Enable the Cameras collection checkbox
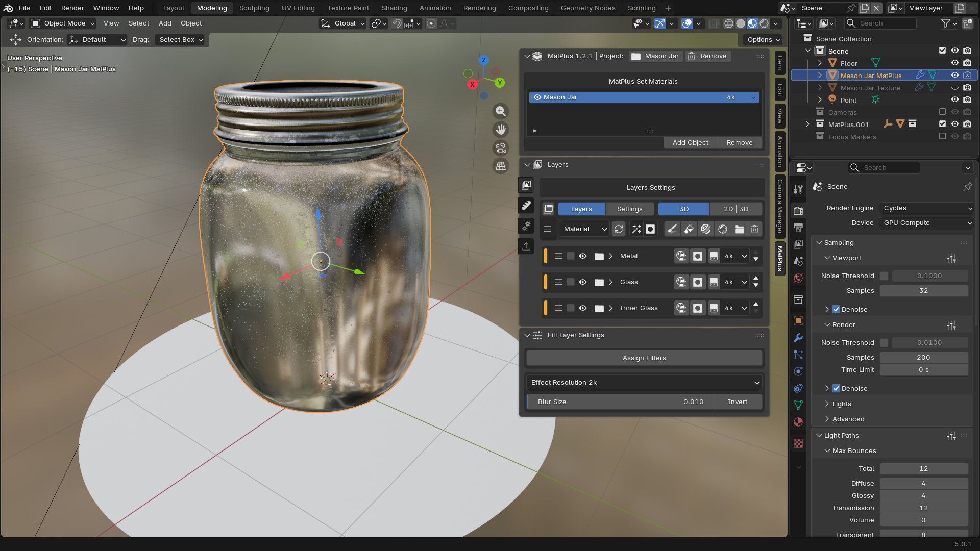This screenshot has height=551, width=980. tap(942, 112)
